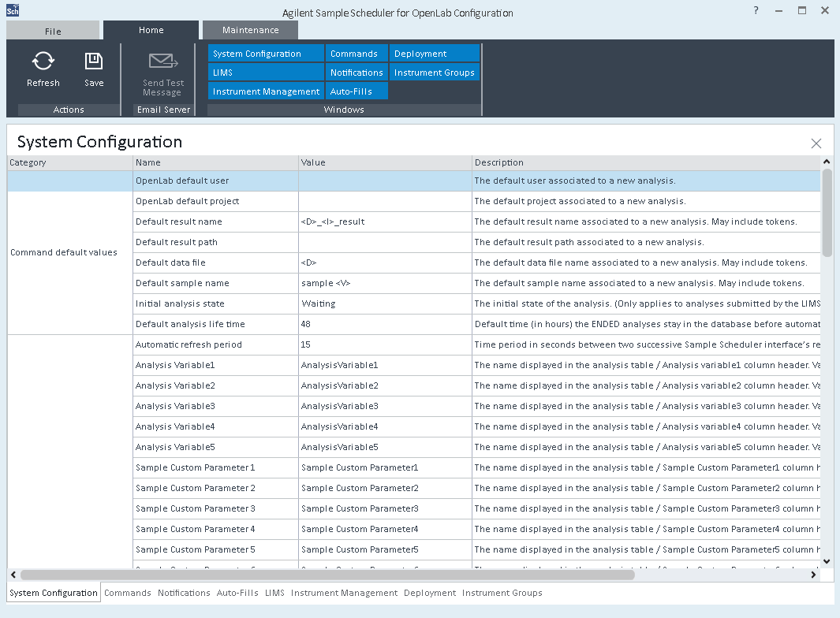
Task: Click the vertical scrollbar down arrow
Action: 827,561
